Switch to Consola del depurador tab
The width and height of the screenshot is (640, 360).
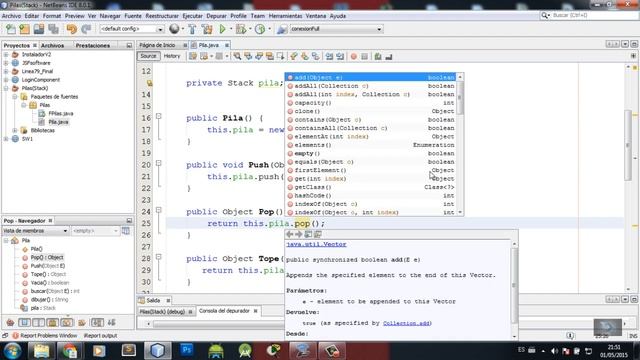[x=224, y=311]
